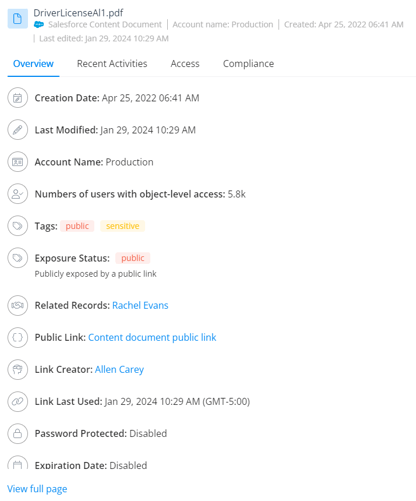
Task: Click the chain link icon by Link Last Used
Action: click(17, 401)
